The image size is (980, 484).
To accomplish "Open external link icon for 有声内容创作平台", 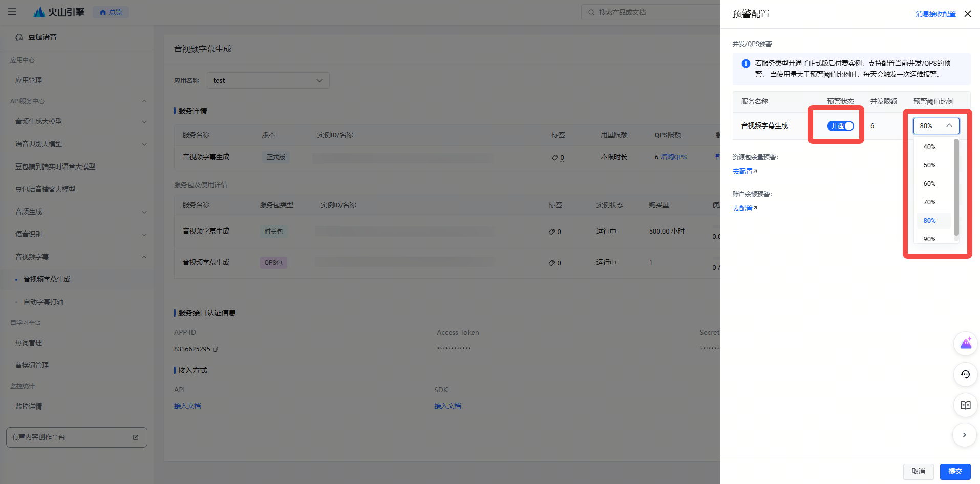I will point(136,437).
